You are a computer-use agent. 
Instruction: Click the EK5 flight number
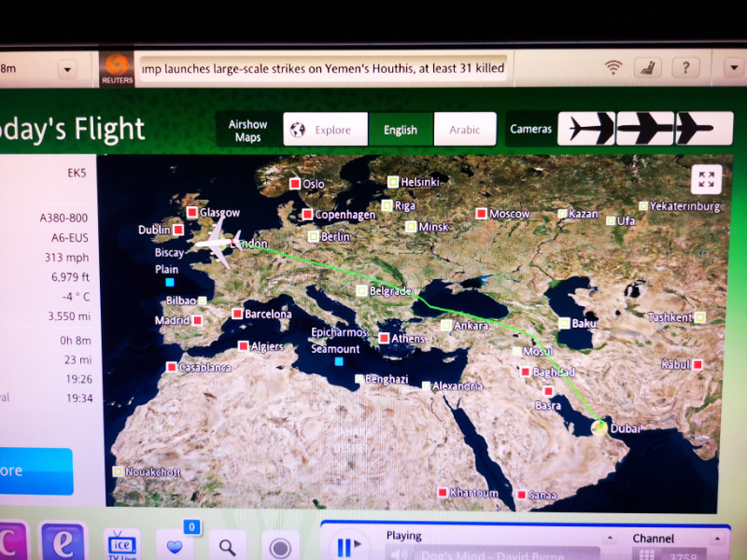77,173
